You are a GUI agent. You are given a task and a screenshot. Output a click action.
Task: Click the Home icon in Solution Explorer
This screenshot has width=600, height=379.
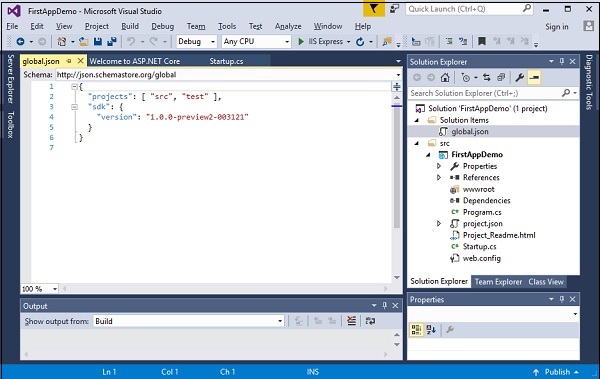tap(445, 78)
